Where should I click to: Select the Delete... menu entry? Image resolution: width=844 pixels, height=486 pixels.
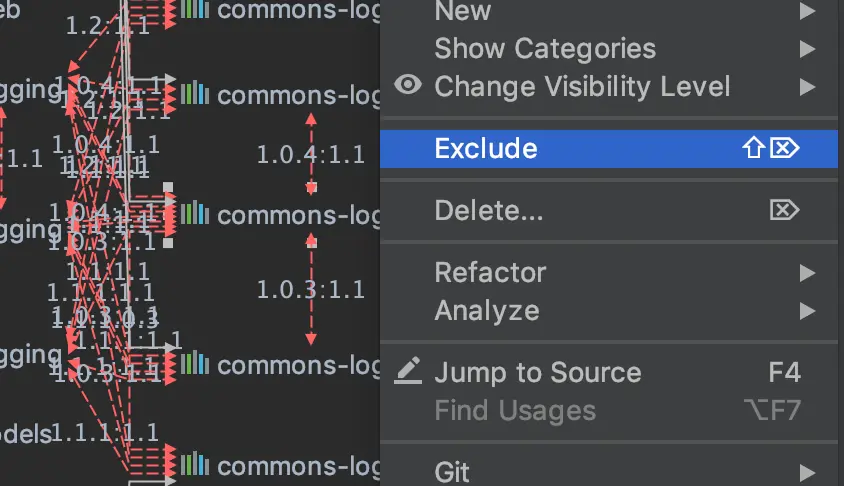click(x=489, y=210)
